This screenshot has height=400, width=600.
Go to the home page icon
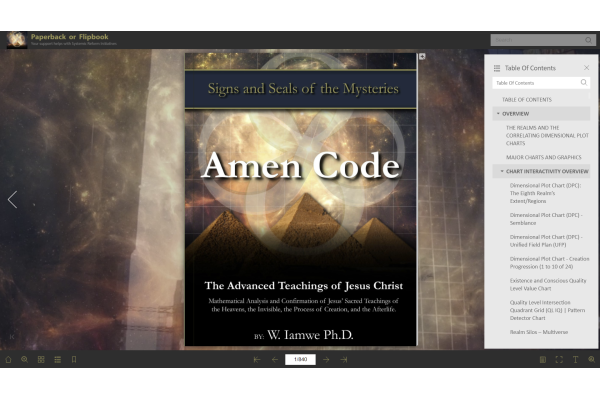coord(8,359)
